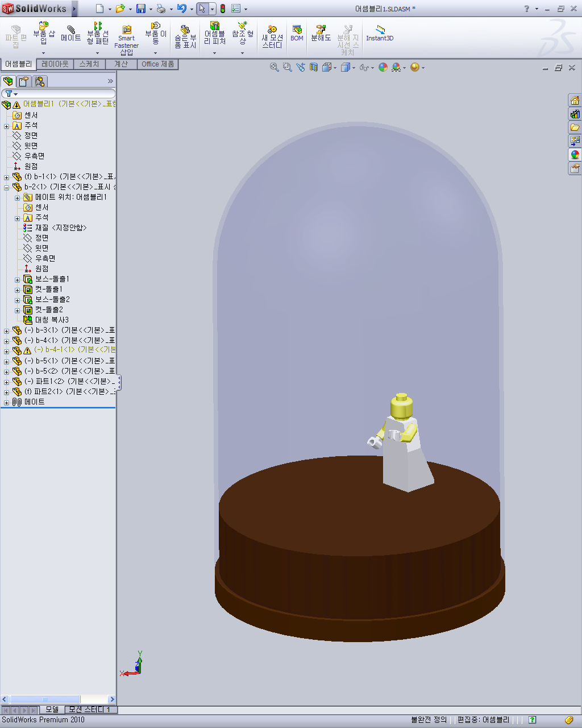Click the 숨은 부품 표시 tool

185,37
